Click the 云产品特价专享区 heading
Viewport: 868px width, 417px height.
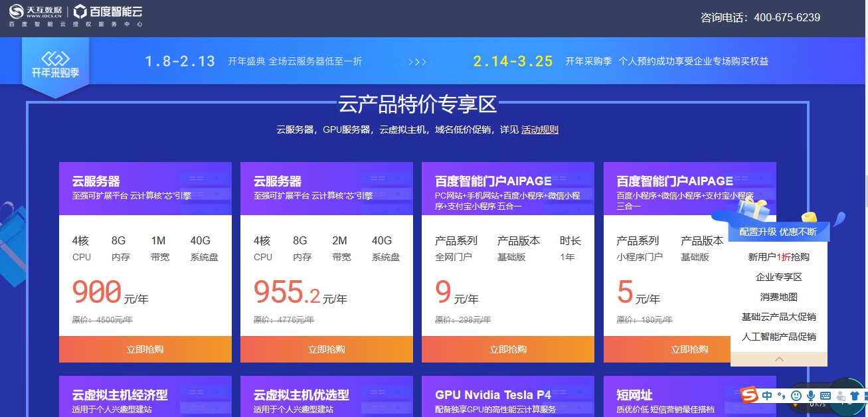click(418, 104)
